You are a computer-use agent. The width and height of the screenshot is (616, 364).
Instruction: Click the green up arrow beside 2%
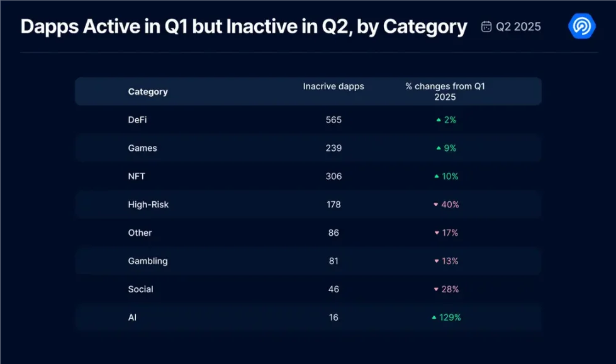439,120
